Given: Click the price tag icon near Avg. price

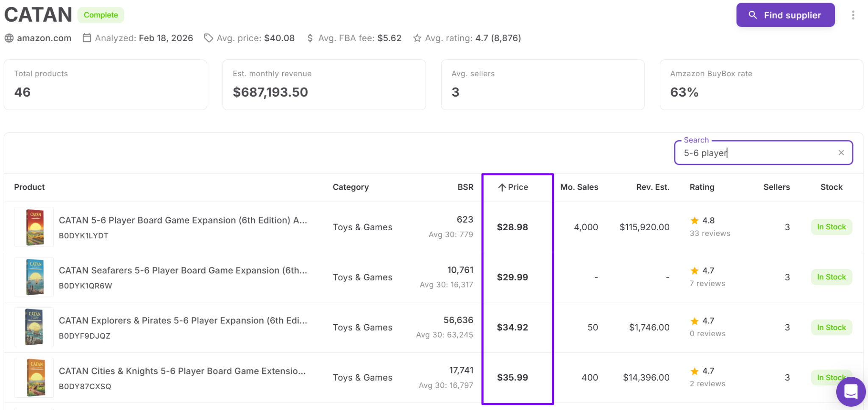Looking at the screenshot, I should tap(208, 38).
